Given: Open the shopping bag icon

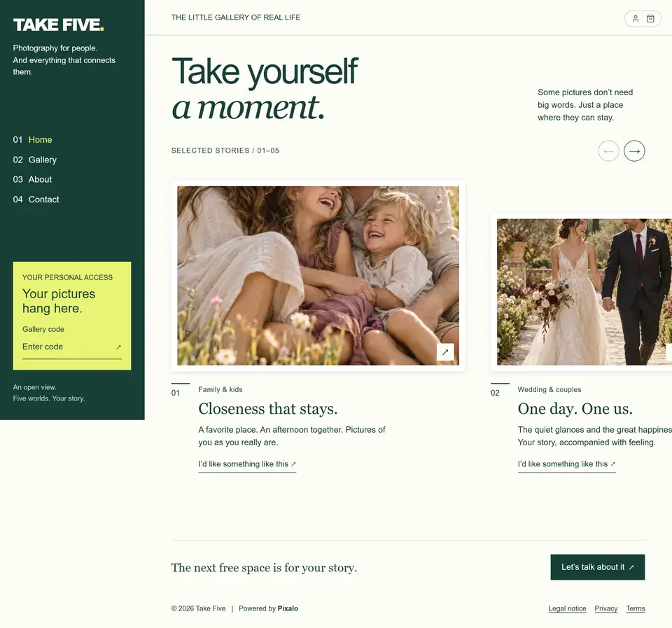Looking at the screenshot, I should (x=650, y=19).
